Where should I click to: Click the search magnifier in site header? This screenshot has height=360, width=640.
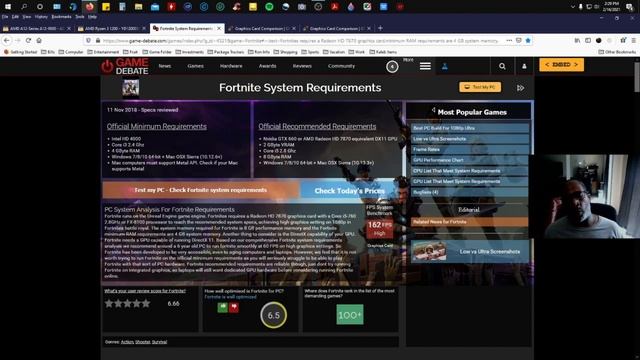[x=502, y=66]
